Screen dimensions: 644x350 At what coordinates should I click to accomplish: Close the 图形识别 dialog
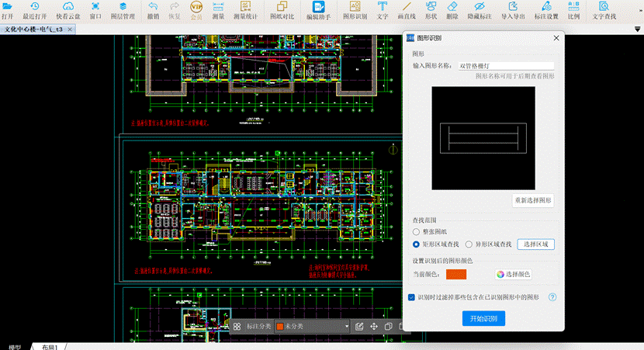click(556, 38)
